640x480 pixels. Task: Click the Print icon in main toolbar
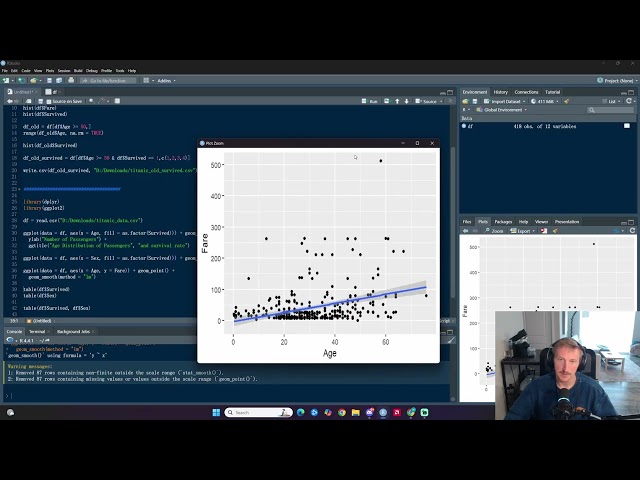point(71,80)
